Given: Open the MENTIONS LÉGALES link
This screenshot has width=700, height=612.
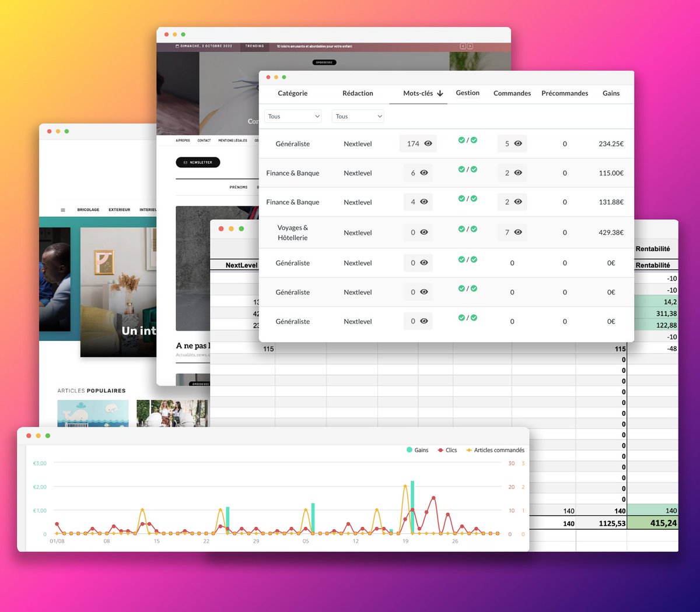Looking at the screenshot, I should [x=233, y=140].
